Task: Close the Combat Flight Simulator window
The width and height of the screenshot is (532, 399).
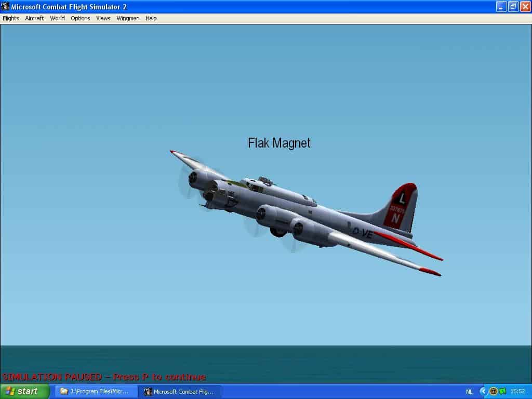Action: pyautogui.click(x=525, y=7)
